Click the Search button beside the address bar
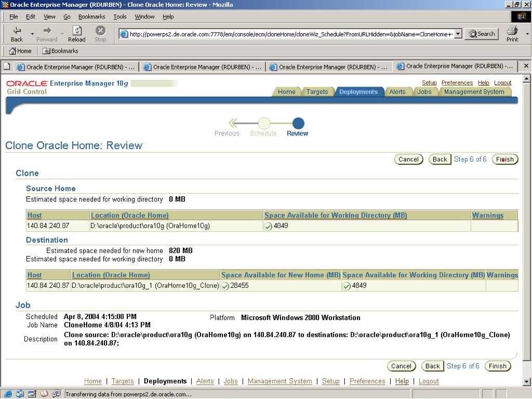532x399 pixels. click(482, 34)
